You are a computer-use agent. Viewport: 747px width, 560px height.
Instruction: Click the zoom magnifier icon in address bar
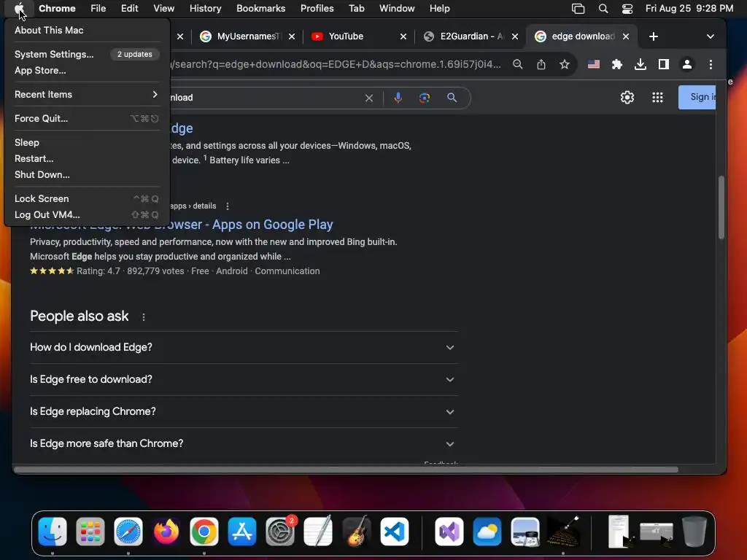point(517,64)
